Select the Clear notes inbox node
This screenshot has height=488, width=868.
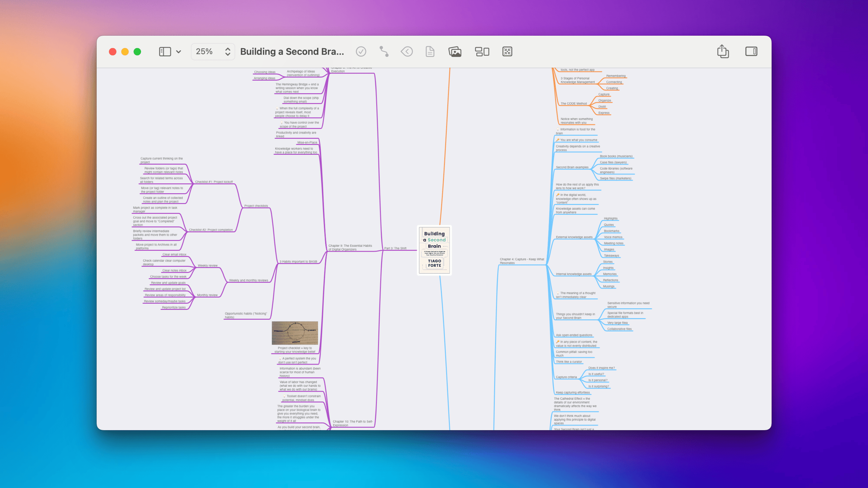pyautogui.click(x=174, y=270)
